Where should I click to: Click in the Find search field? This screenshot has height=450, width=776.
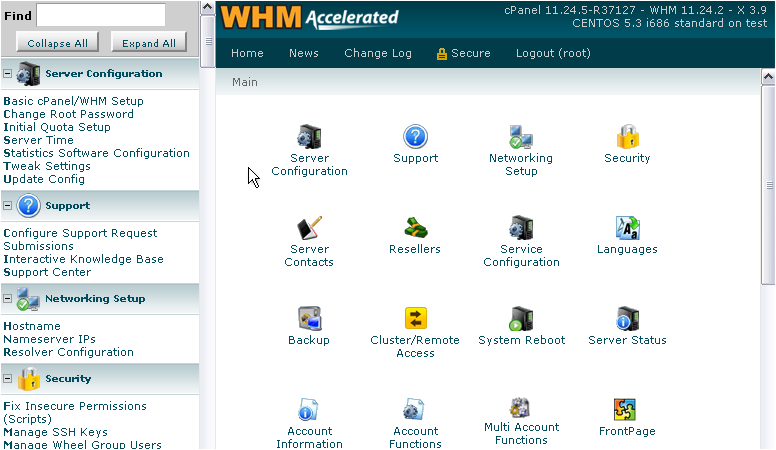click(101, 15)
